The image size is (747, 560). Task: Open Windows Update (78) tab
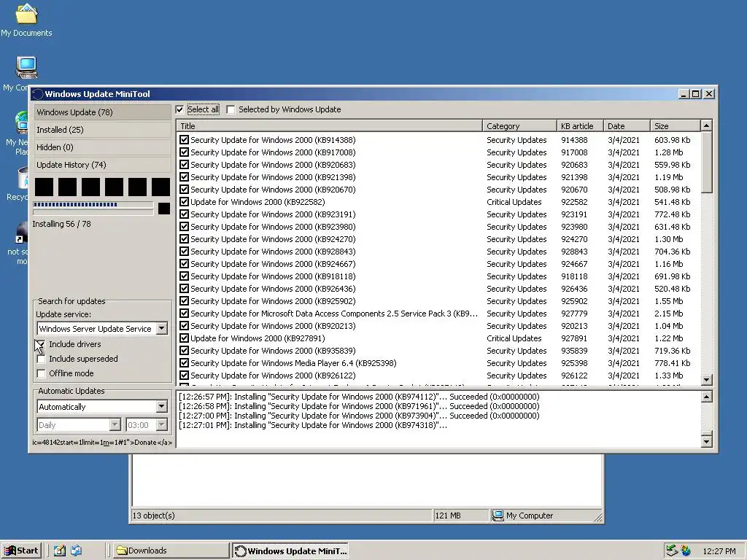[102, 112]
